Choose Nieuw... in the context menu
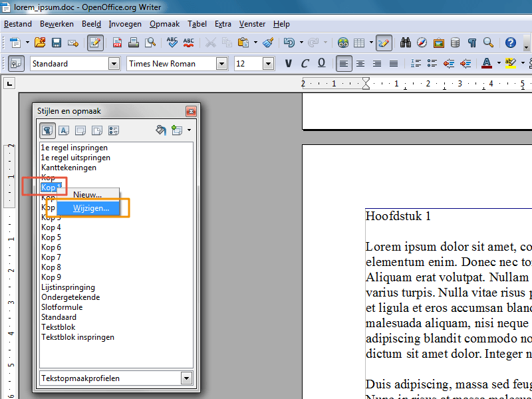The height and width of the screenshot is (399, 532). point(88,195)
